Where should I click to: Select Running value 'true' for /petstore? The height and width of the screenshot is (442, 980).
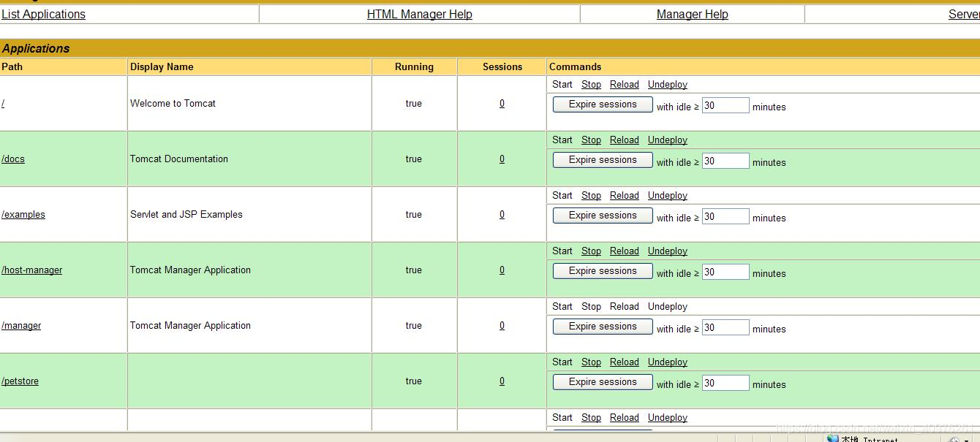[x=414, y=381]
